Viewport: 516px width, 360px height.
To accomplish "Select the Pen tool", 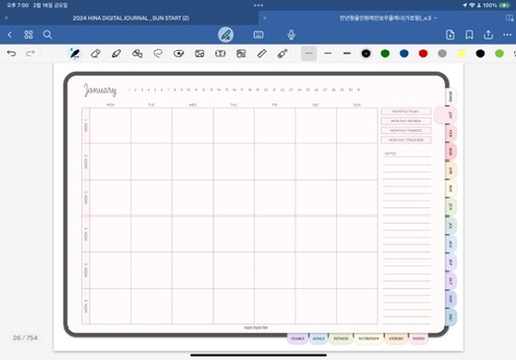I will [75, 53].
